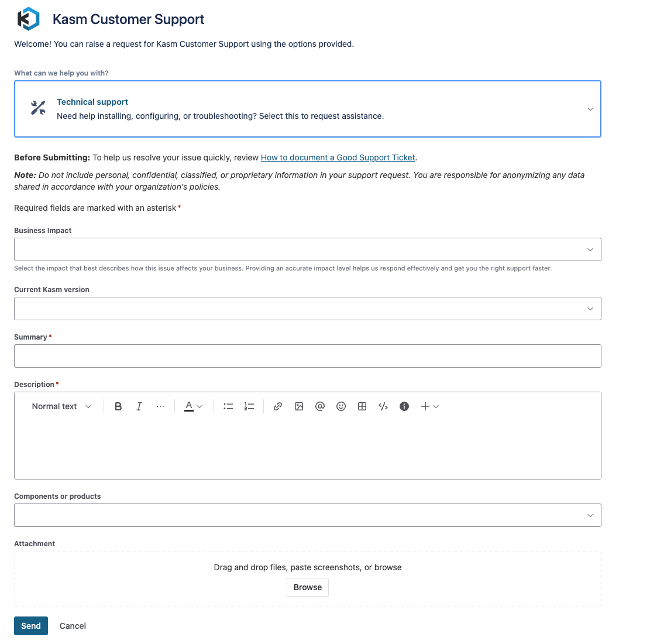Open the text color picker

[194, 406]
